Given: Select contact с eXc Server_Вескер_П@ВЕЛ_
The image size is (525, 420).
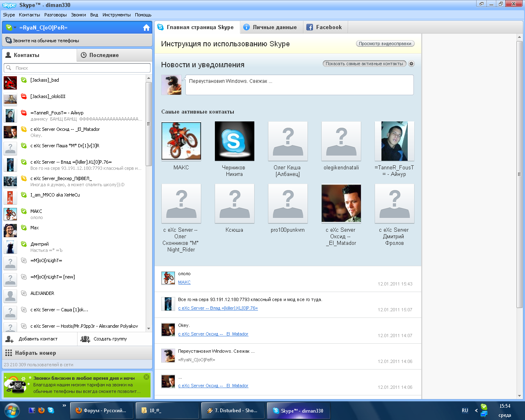Looking at the screenshot, I should pos(74,181).
